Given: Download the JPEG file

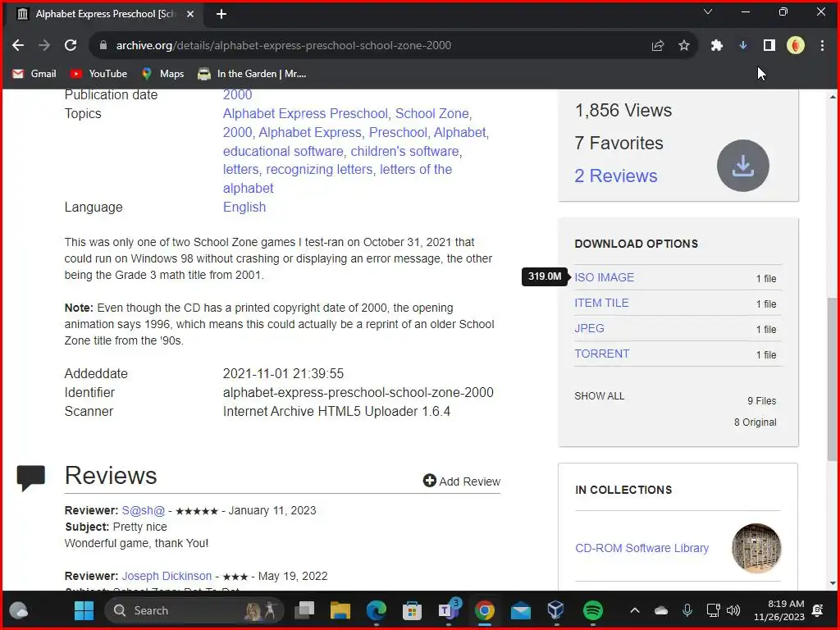Looking at the screenshot, I should point(589,328).
